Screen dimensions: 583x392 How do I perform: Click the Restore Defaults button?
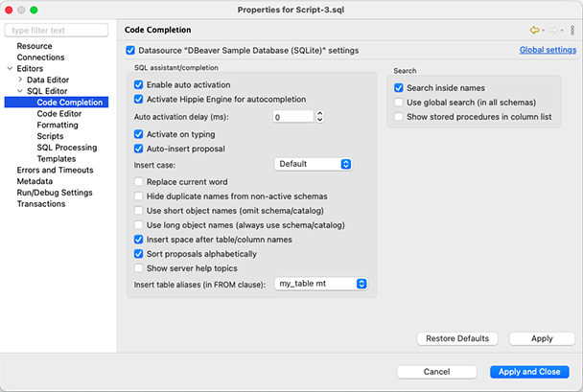[x=457, y=338]
